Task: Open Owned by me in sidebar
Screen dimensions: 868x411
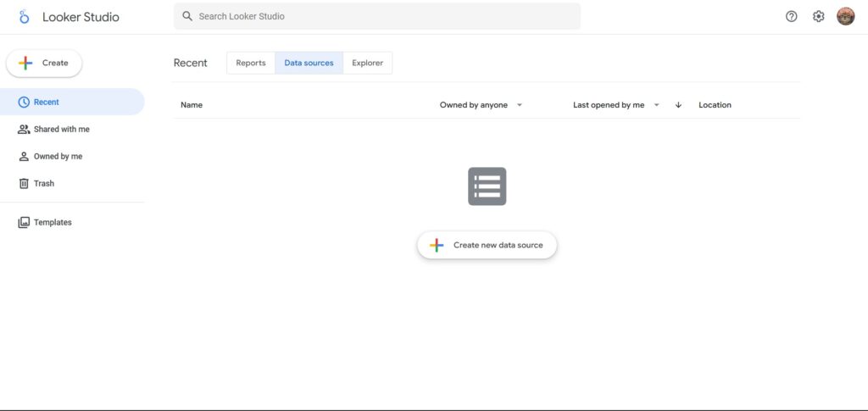Action: (x=72, y=156)
